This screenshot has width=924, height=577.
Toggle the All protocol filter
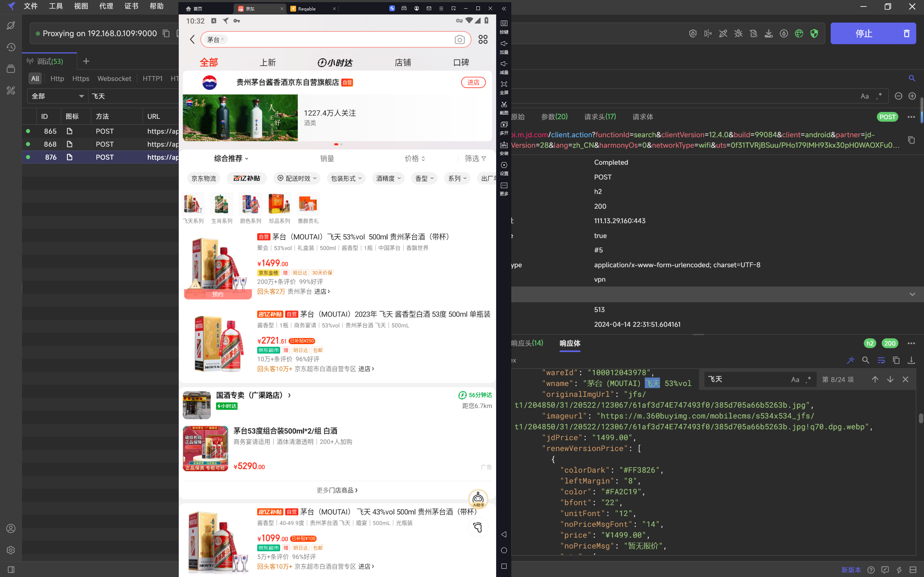pyautogui.click(x=35, y=78)
